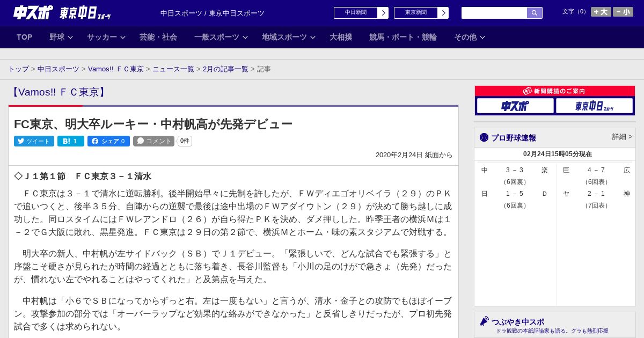Click the baseball icon beside プロ野球速報
This screenshot has width=644, height=338.
click(484, 137)
